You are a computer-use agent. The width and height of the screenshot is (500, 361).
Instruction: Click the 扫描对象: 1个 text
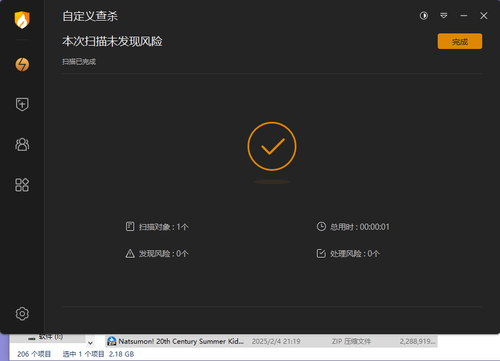tap(164, 227)
